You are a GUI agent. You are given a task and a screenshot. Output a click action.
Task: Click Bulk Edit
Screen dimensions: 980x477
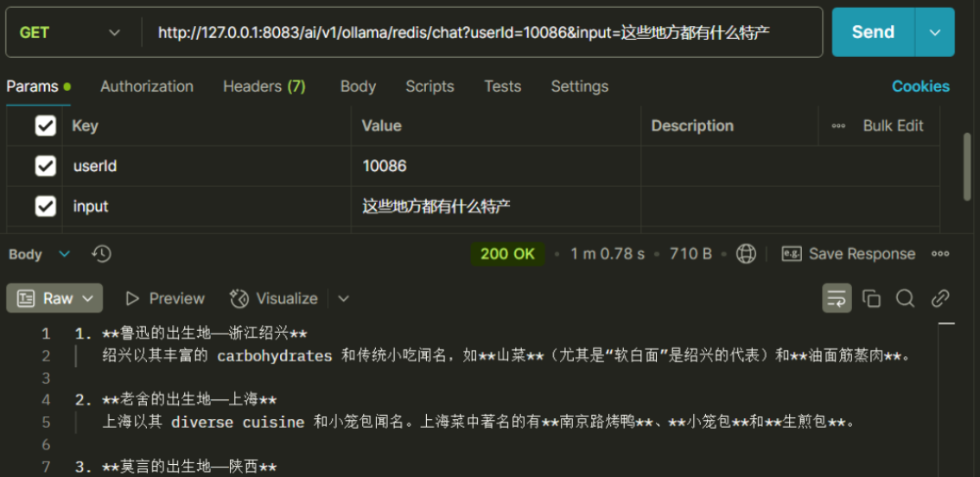893,125
